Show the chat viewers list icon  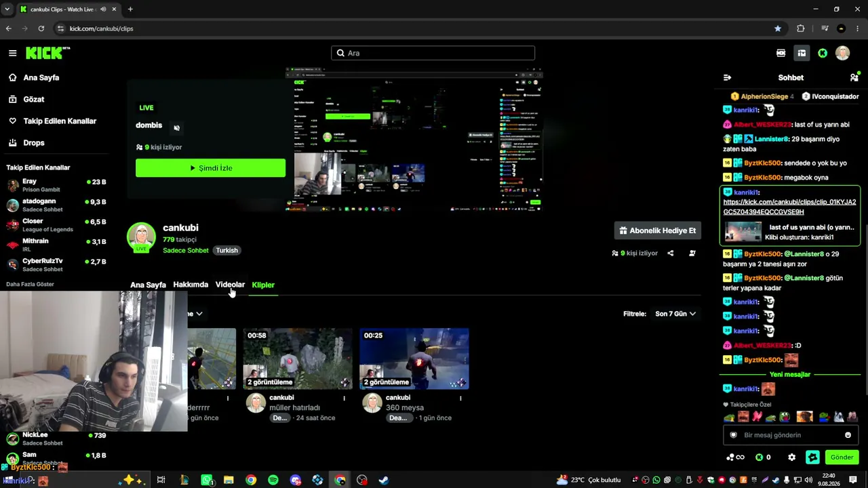tap(854, 77)
